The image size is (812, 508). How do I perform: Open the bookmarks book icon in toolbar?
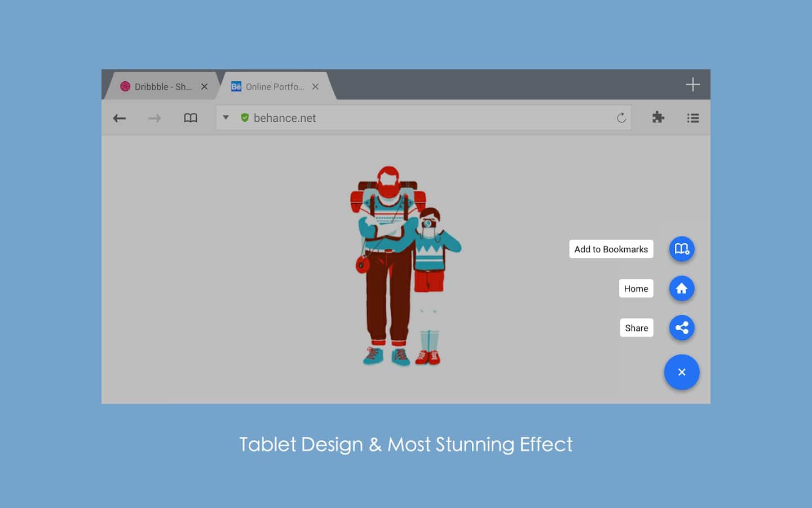pos(191,118)
